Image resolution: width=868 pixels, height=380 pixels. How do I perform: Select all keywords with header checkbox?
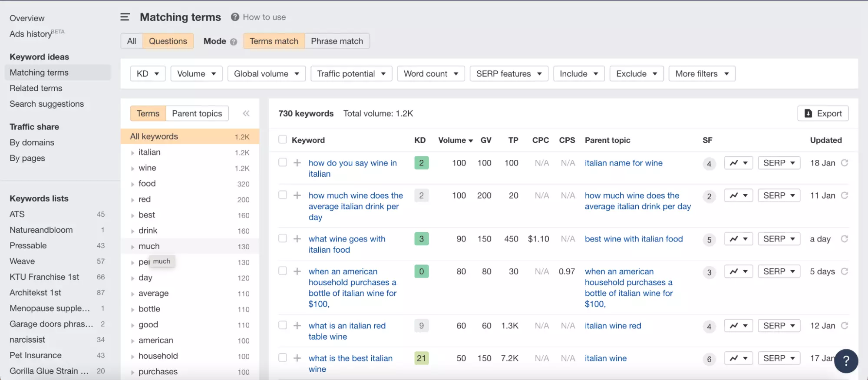pyautogui.click(x=283, y=139)
